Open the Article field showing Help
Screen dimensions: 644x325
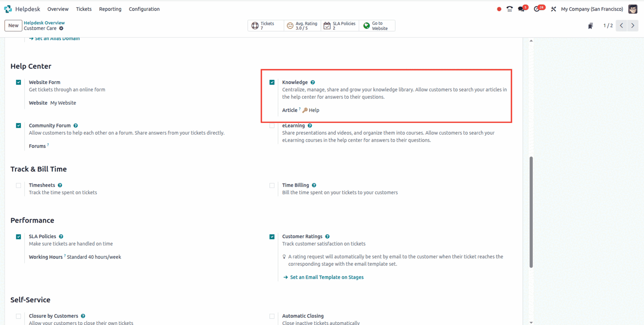[311, 110]
